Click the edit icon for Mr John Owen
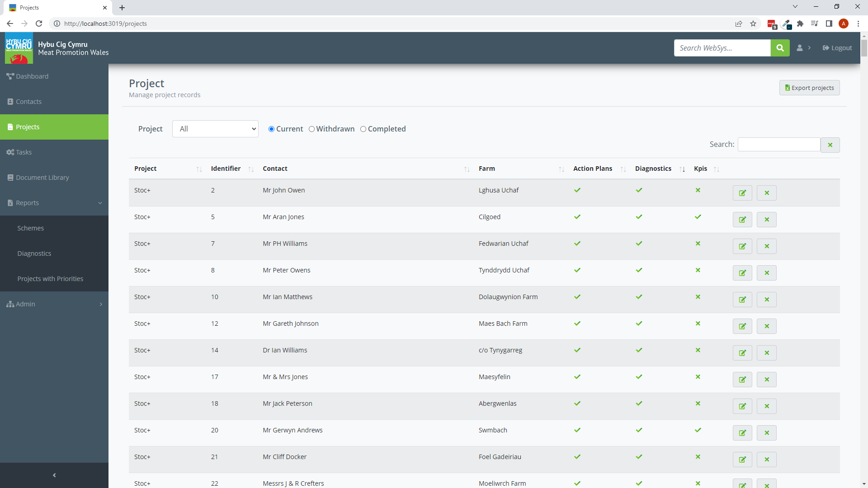The height and width of the screenshot is (488, 868). (x=742, y=193)
